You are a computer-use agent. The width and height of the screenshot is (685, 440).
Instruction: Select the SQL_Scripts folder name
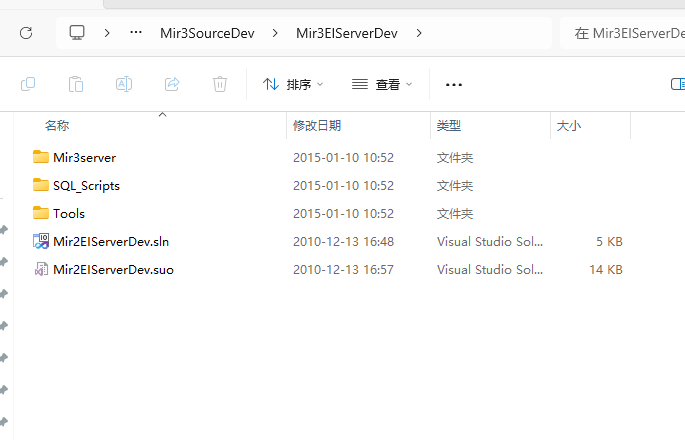coord(86,186)
